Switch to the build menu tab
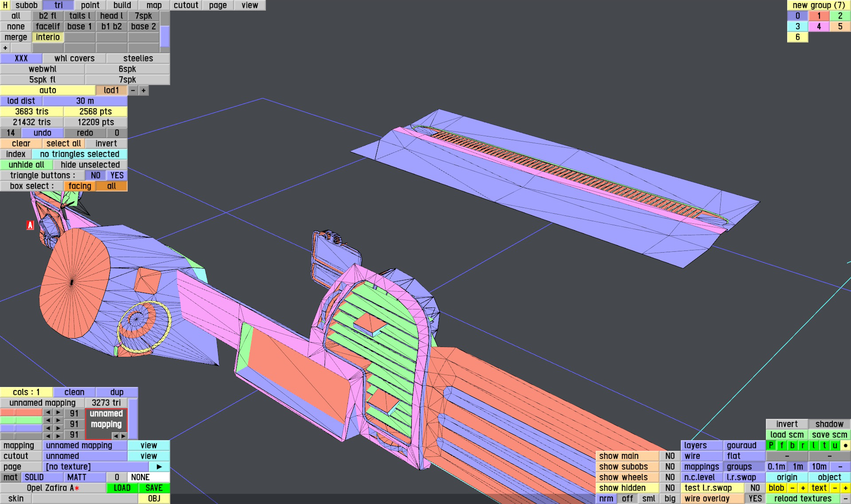Image resolution: width=851 pixels, height=504 pixels. point(122,5)
